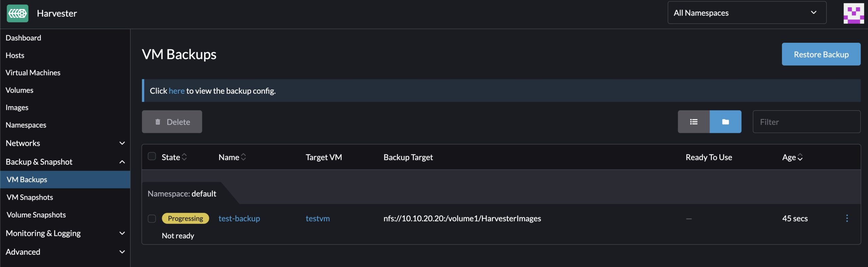This screenshot has height=267, width=868.
Task: Focus the Filter input field
Action: [806, 122]
